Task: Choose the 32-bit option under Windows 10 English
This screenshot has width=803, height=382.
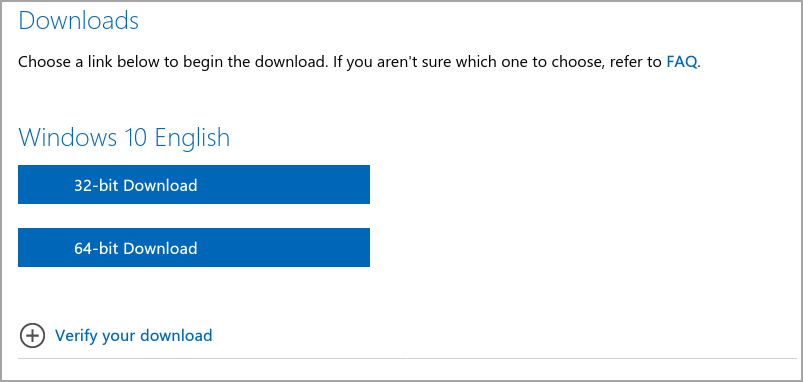Action: coord(194,184)
